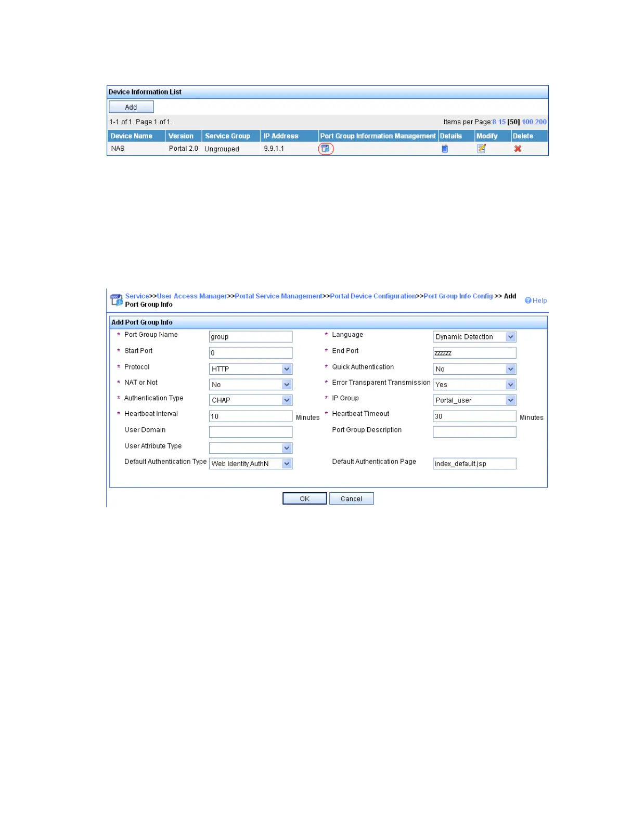Click the Help question mark icon
This screenshot has height=840, width=619.
click(x=528, y=300)
